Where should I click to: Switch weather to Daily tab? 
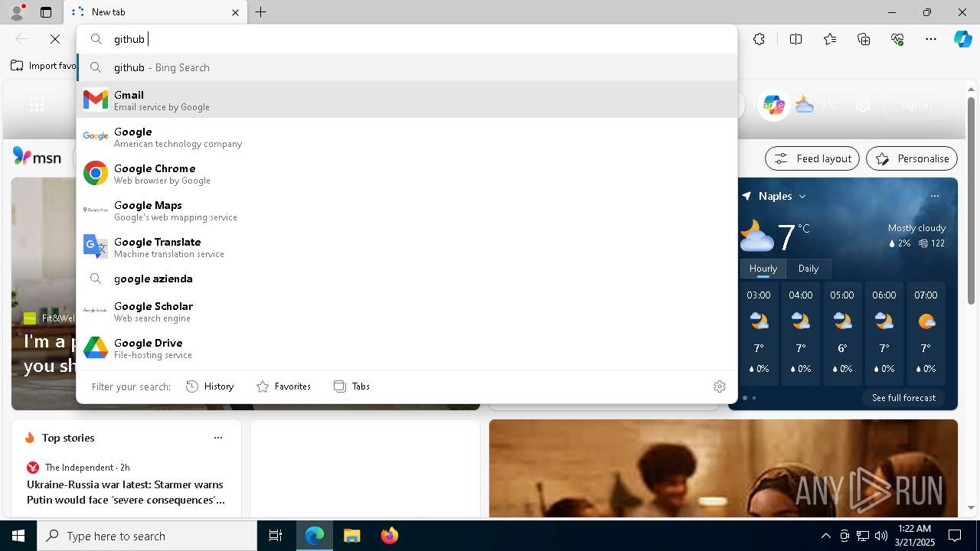(808, 269)
